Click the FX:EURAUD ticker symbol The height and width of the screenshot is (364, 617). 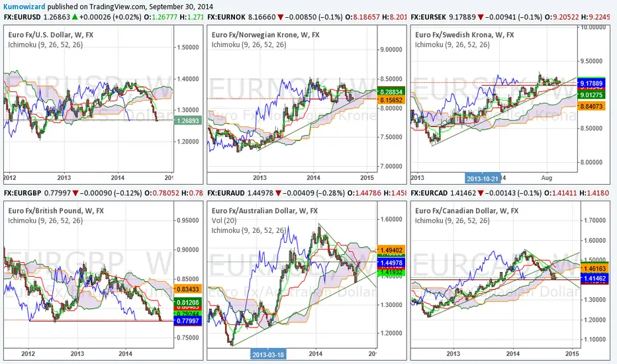[x=226, y=193]
